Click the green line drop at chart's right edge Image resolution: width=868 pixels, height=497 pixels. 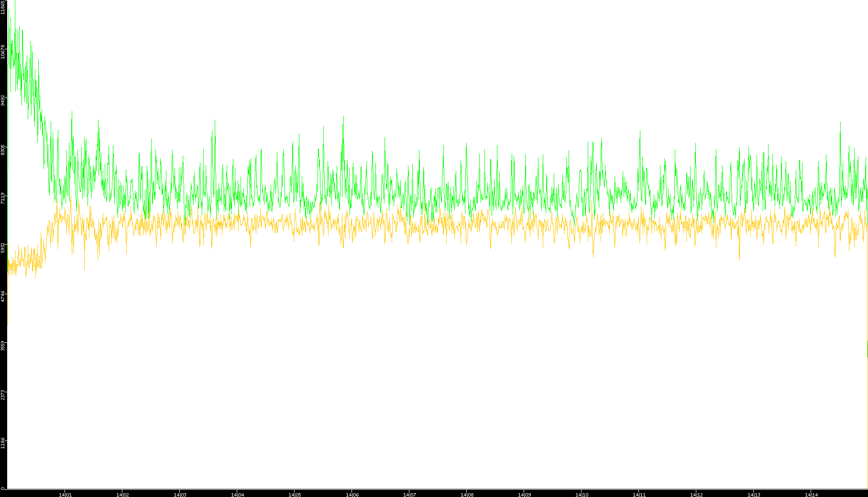coord(867,349)
